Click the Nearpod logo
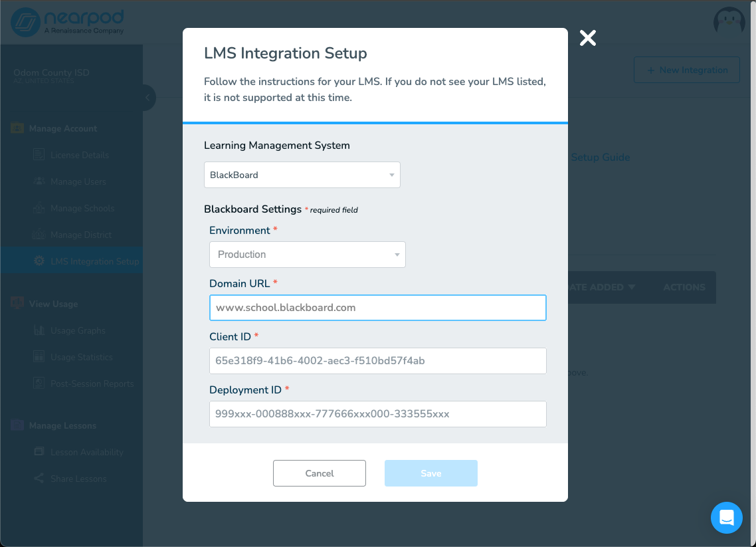 pyautogui.click(x=68, y=22)
